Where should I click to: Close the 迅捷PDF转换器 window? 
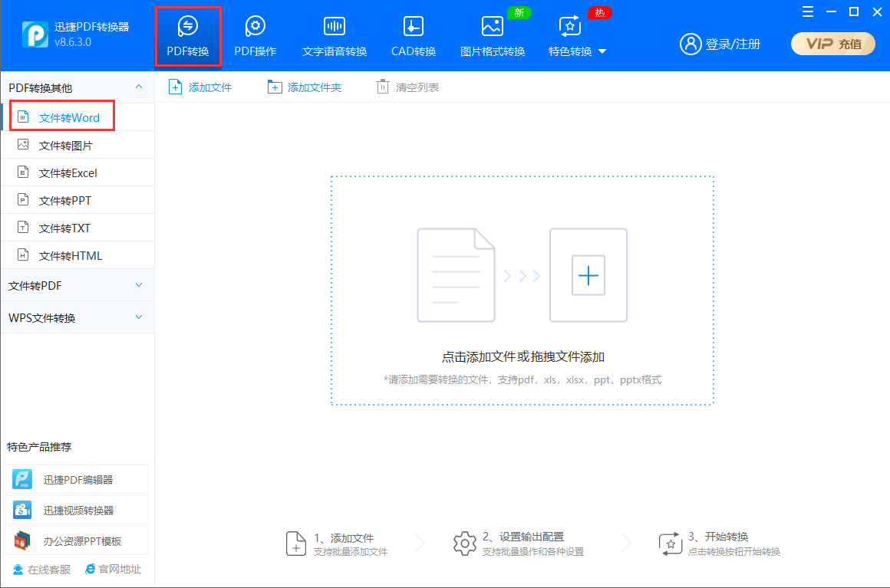click(877, 11)
